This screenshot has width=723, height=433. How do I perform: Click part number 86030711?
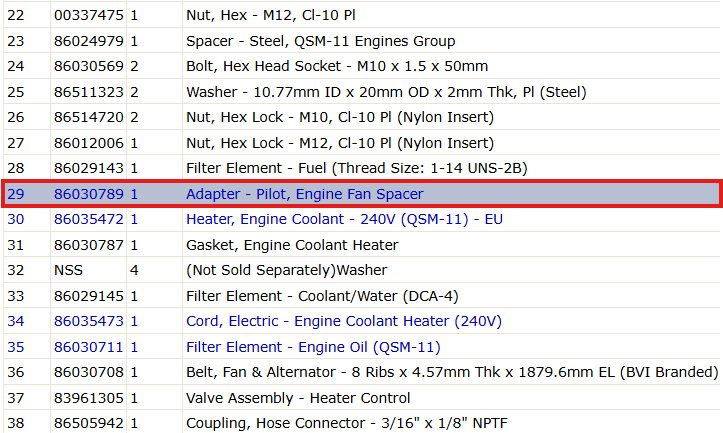tap(89, 347)
